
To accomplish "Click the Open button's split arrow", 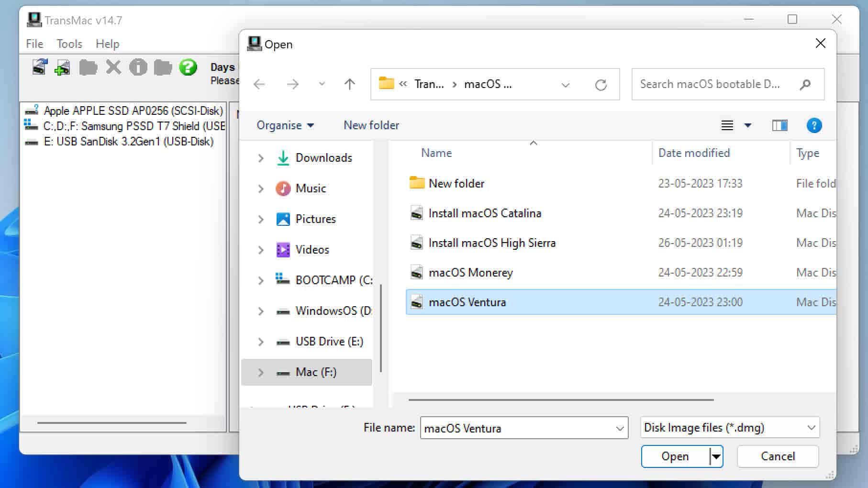I will coord(716,456).
